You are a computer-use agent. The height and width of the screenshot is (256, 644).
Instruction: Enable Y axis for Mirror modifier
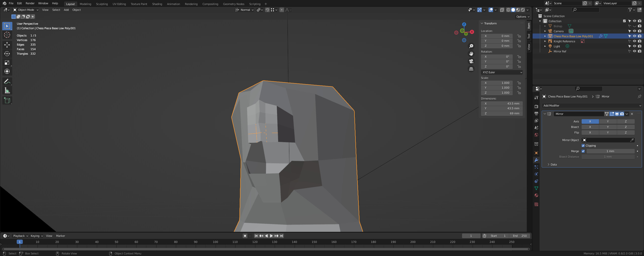tap(608, 121)
